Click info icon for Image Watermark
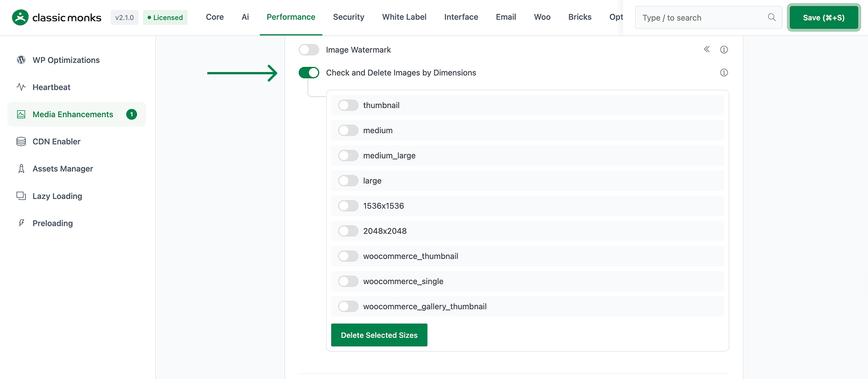The width and height of the screenshot is (868, 379). click(724, 50)
